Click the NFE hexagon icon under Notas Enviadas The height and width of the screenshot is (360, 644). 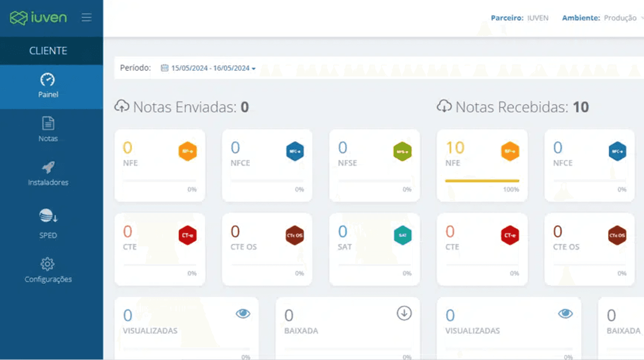click(188, 151)
